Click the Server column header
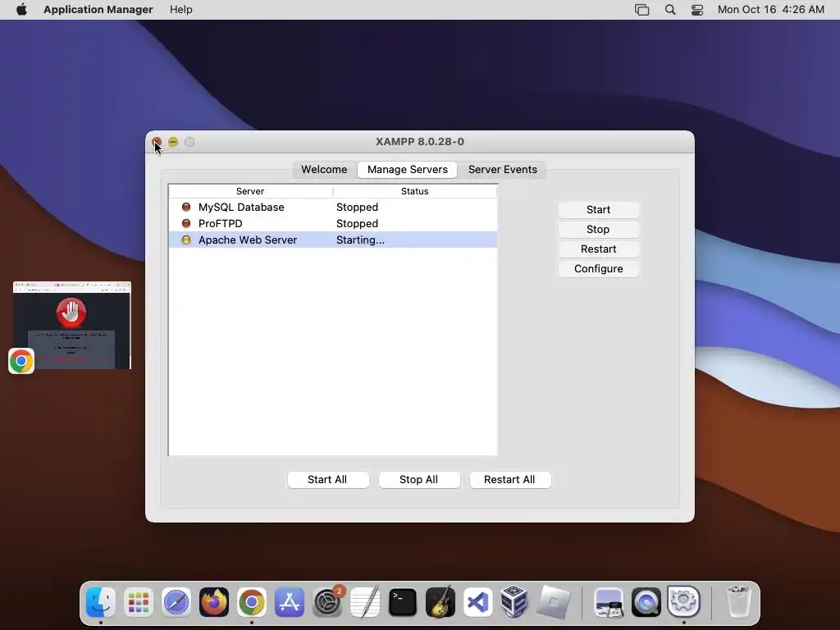Screen dimensions: 840x630 (250, 191)
